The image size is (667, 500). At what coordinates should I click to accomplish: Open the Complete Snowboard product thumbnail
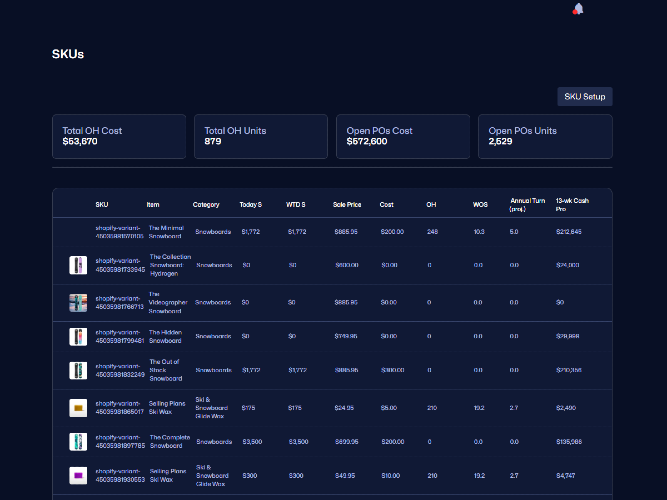[x=78, y=442]
